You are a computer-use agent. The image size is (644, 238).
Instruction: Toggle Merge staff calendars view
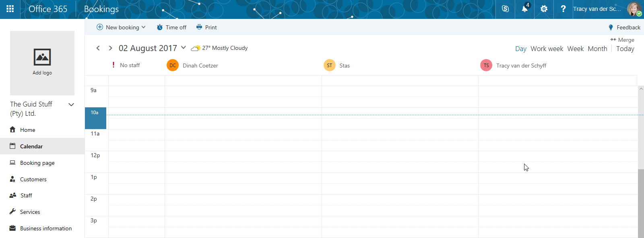point(622,40)
